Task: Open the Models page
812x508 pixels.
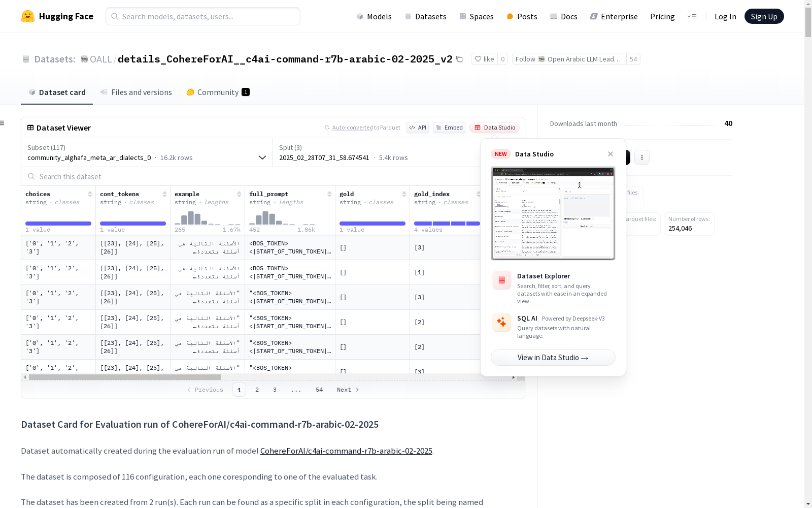Action: [x=374, y=16]
